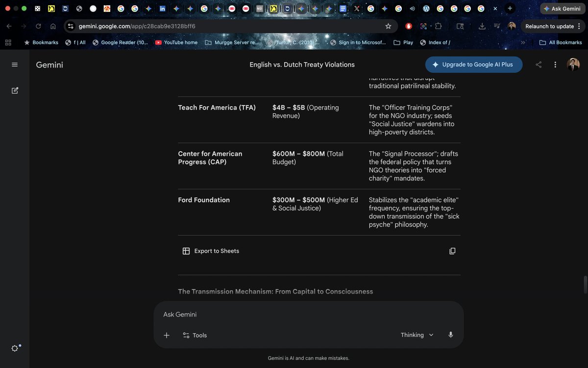Open Google account profile avatar in Gemini
Viewport: 588px width, 368px height.
pyautogui.click(x=573, y=64)
